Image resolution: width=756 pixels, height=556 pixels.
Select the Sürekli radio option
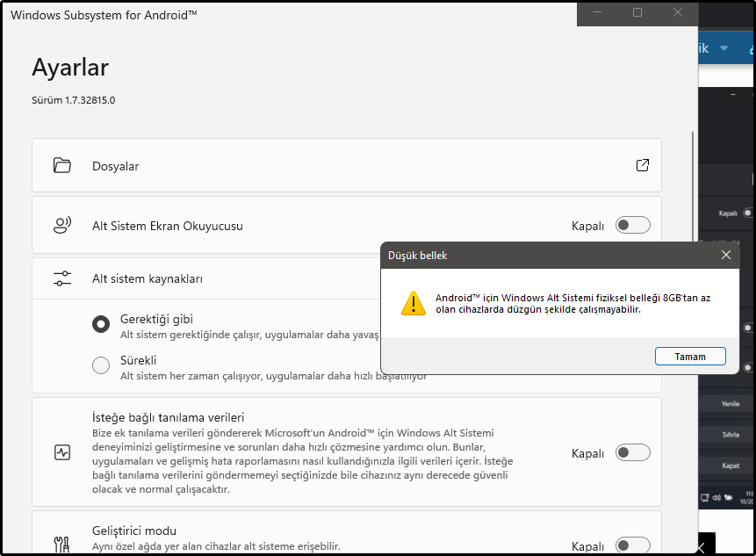[101, 365]
